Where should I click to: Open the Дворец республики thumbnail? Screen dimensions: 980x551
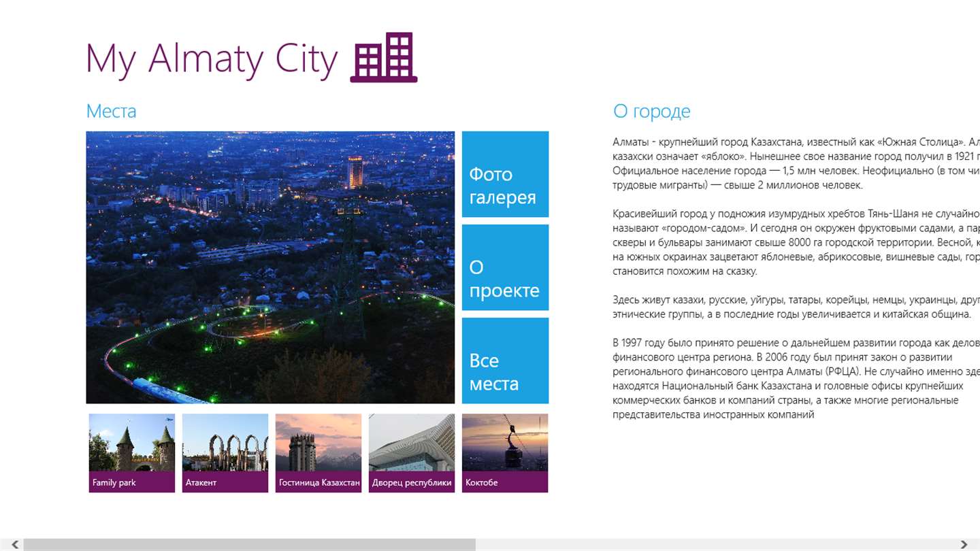[x=412, y=453]
